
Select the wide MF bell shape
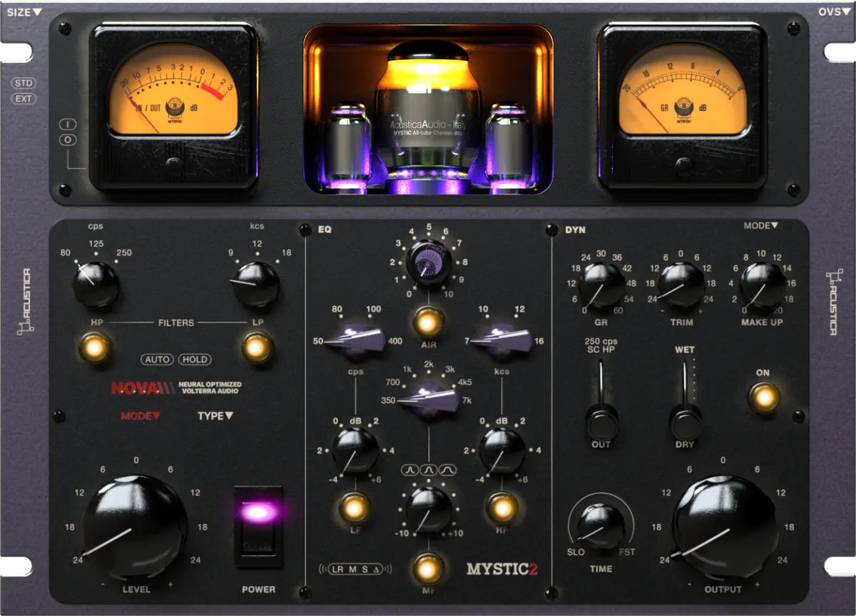[x=447, y=471]
